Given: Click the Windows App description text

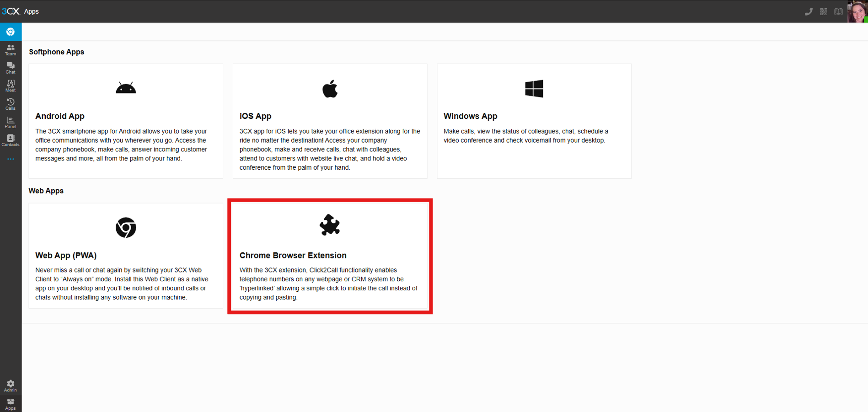Looking at the screenshot, I should point(526,136).
